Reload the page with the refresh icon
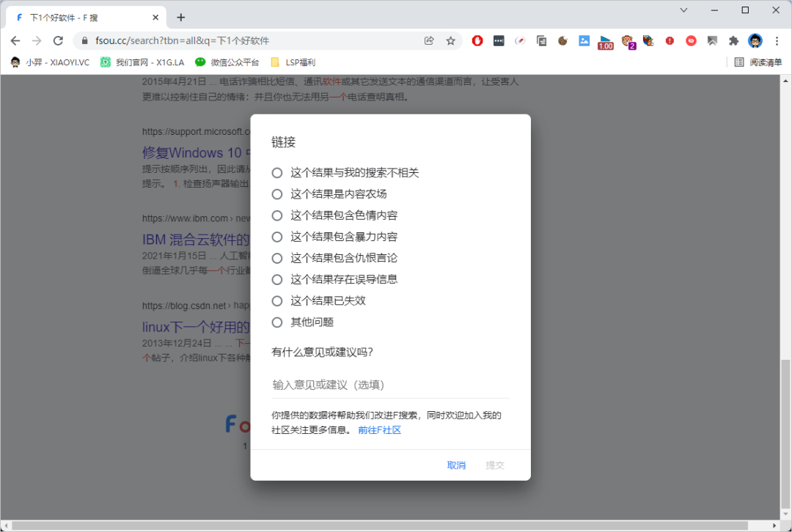The height and width of the screenshot is (532, 792). (58, 41)
